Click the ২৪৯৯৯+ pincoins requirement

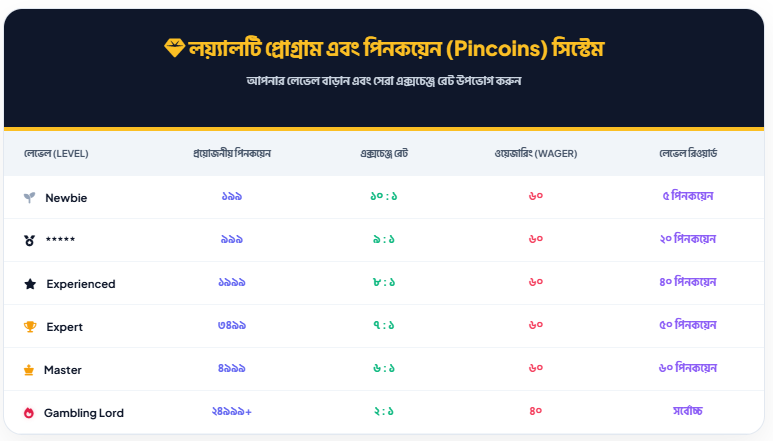pos(232,412)
